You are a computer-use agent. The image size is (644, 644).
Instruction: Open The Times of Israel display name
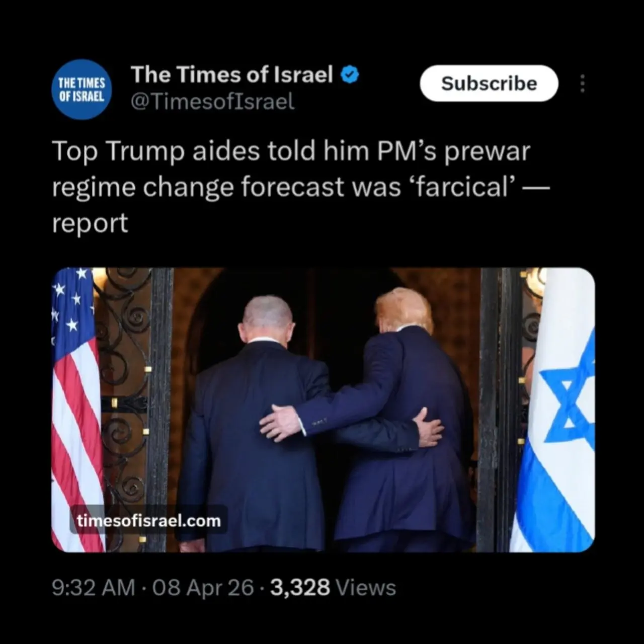tap(232, 75)
